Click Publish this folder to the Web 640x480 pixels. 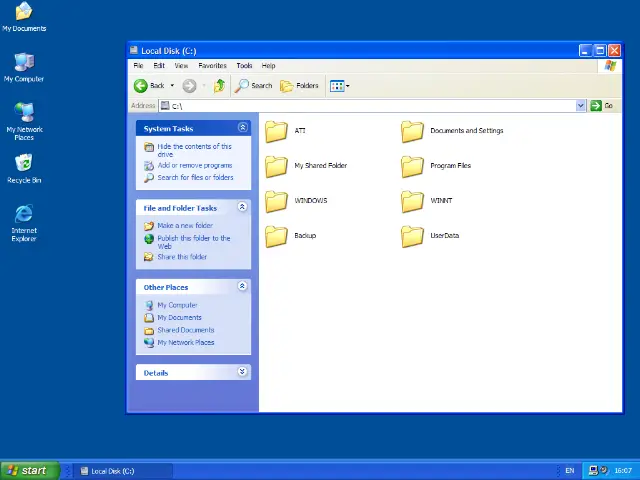[x=194, y=242]
